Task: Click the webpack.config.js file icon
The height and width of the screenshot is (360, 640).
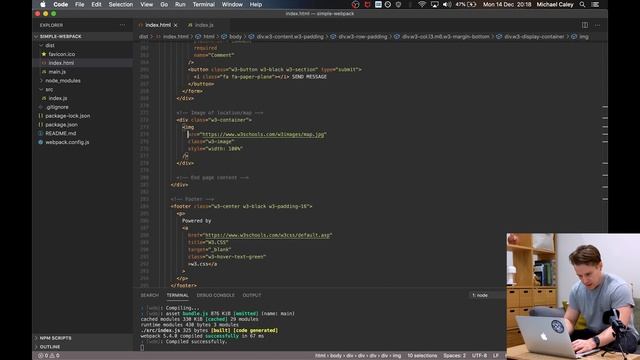Action: tap(40, 142)
